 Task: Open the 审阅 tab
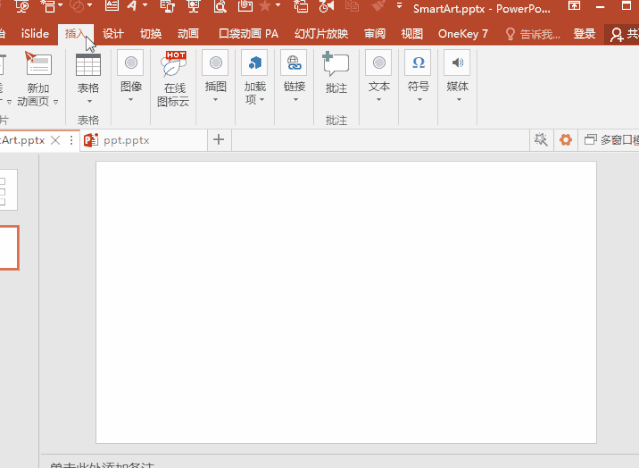[375, 34]
